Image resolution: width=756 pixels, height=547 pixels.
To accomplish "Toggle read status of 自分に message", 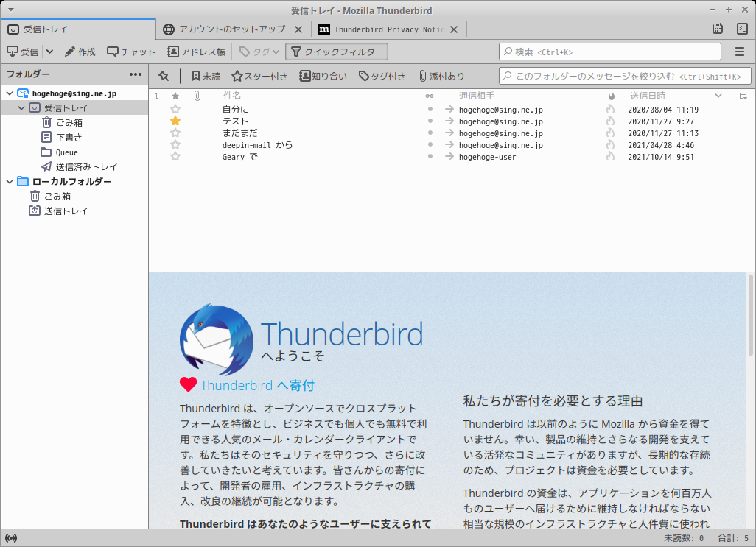I will click(x=430, y=109).
